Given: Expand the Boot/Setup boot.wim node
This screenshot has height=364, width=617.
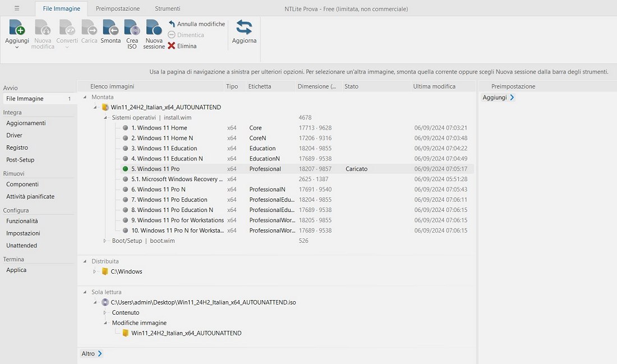Looking at the screenshot, I should point(105,241).
